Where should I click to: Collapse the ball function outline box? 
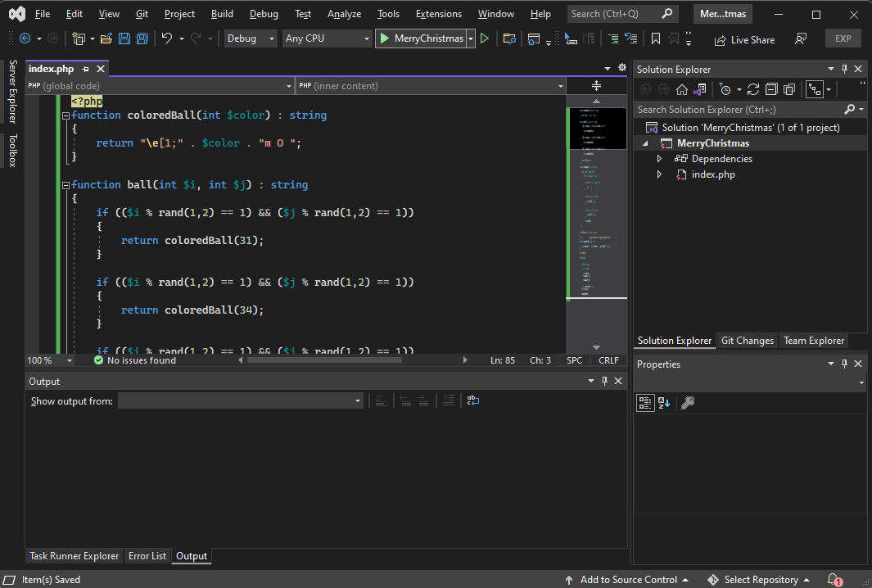66,185
